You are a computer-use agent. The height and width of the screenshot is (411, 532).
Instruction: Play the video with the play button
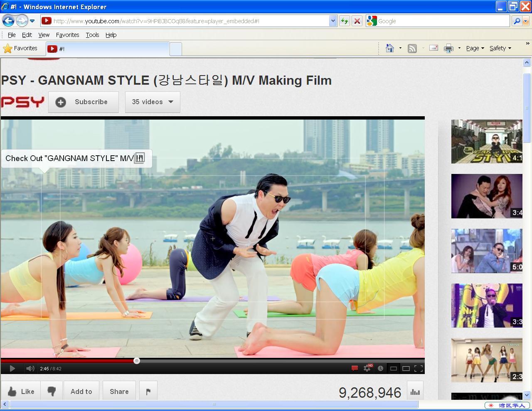12,368
